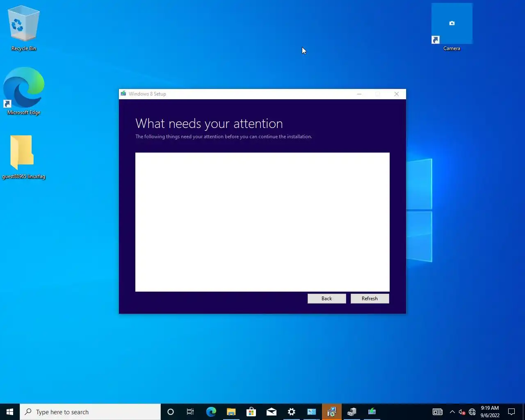Select the Recycle Bin desktop icon
Viewport: 525px width, 420px height.
[24, 29]
